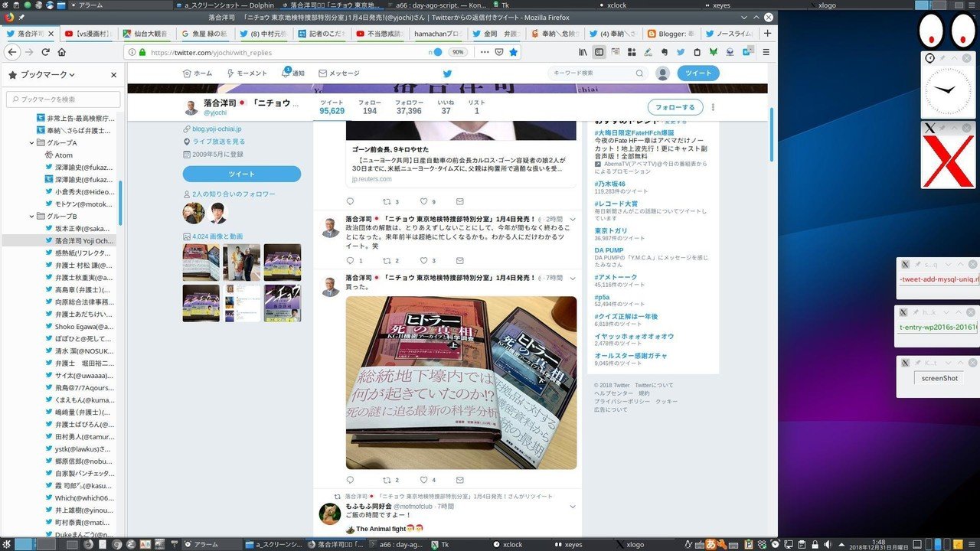Collapse グループA bookmark folder
The image size is (980, 551).
[x=32, y=143]
